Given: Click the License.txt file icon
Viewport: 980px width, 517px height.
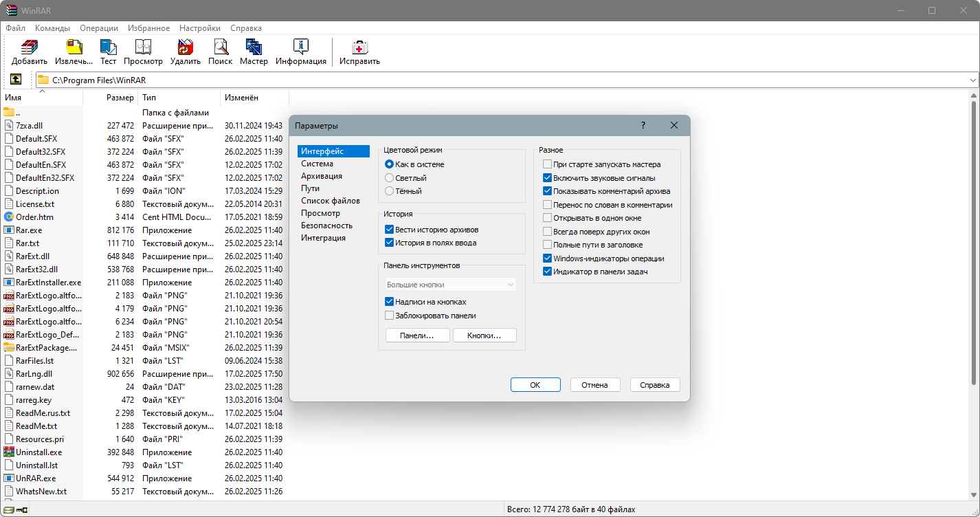Looking at the screenshot, I should coord(9,204).
